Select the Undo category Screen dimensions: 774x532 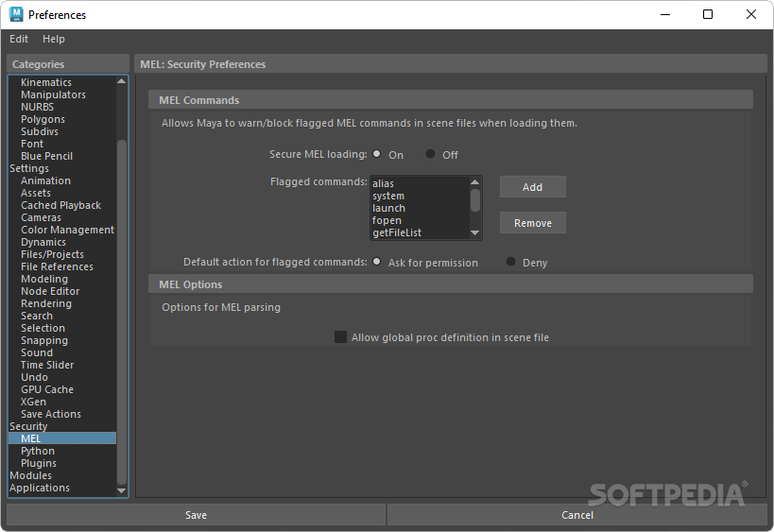(62, 378)
